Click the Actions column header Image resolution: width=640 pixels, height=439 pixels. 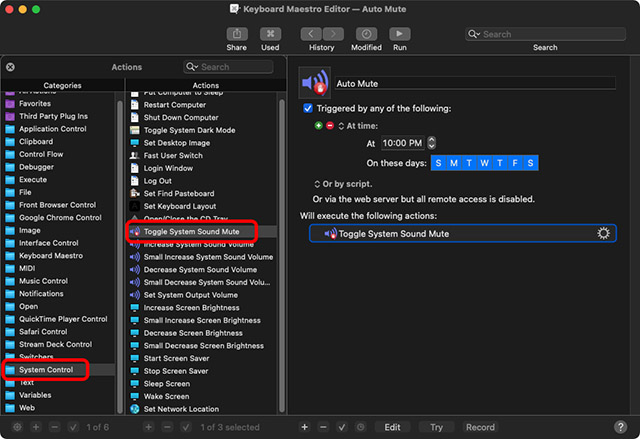[x=206, y=85]
